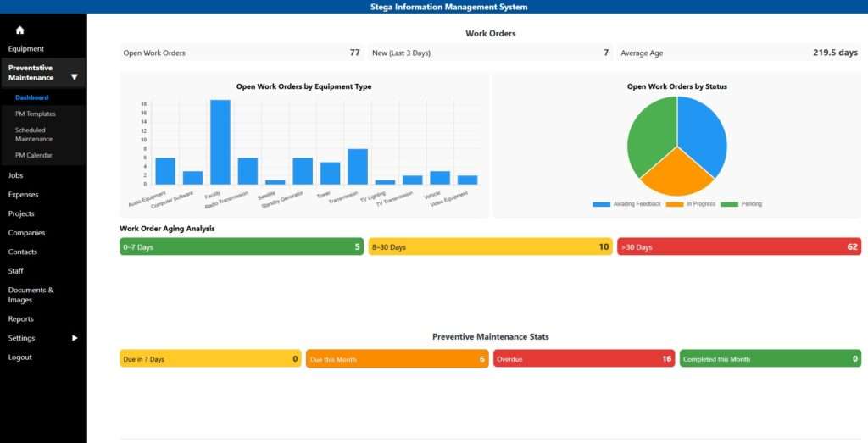Open PM Templates page
The height and width of the screenshot is (443, 868).
click(35, 114)
